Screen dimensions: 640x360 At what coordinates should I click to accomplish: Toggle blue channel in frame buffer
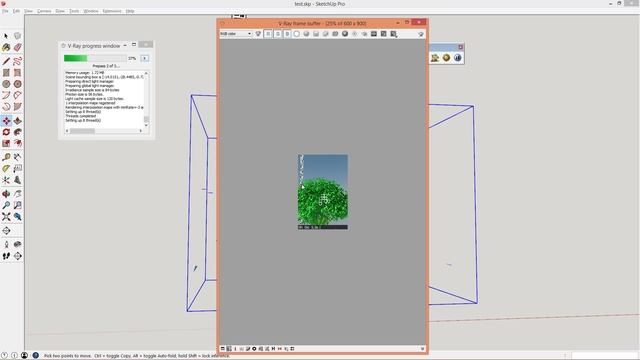pos(287,34)
